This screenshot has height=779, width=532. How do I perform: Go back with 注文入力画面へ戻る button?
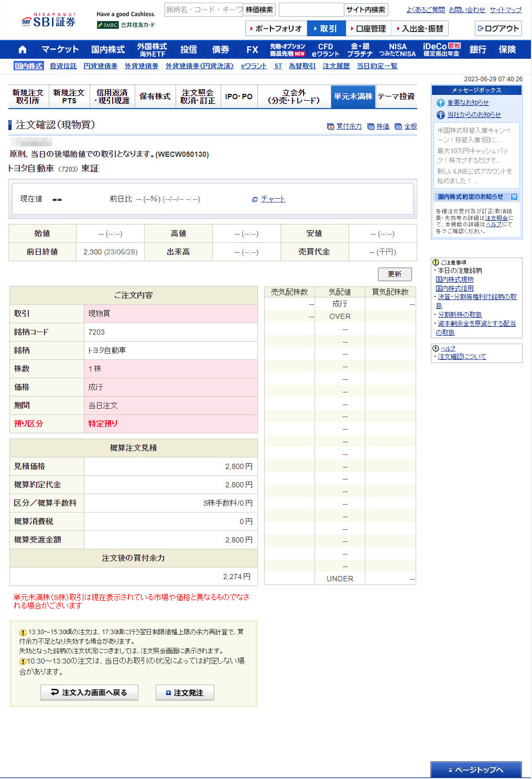click(90, 692)
